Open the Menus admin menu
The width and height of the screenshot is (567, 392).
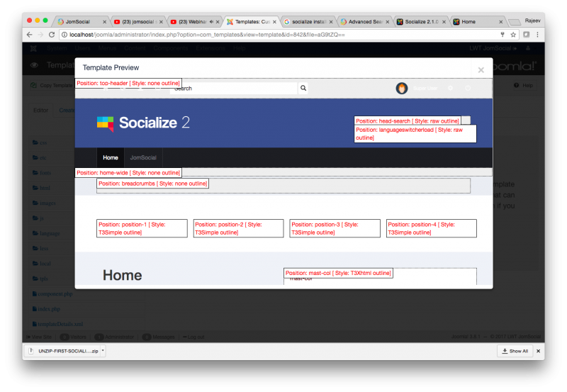(x=107, y=48)
